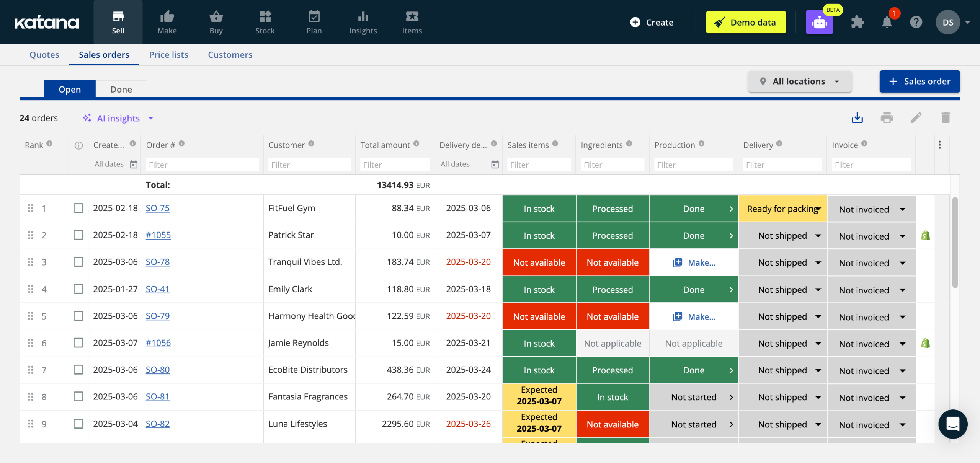980x463 pixels.
Task: Go to the Customers tab
Action: (x=230, y=55)
